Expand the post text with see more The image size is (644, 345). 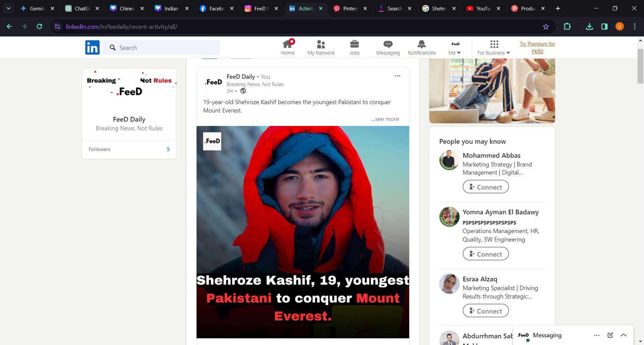385,119
